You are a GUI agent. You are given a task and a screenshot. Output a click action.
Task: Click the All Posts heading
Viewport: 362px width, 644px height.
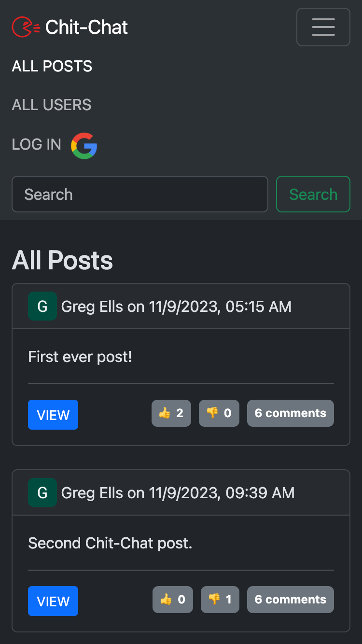coord(62,260)
